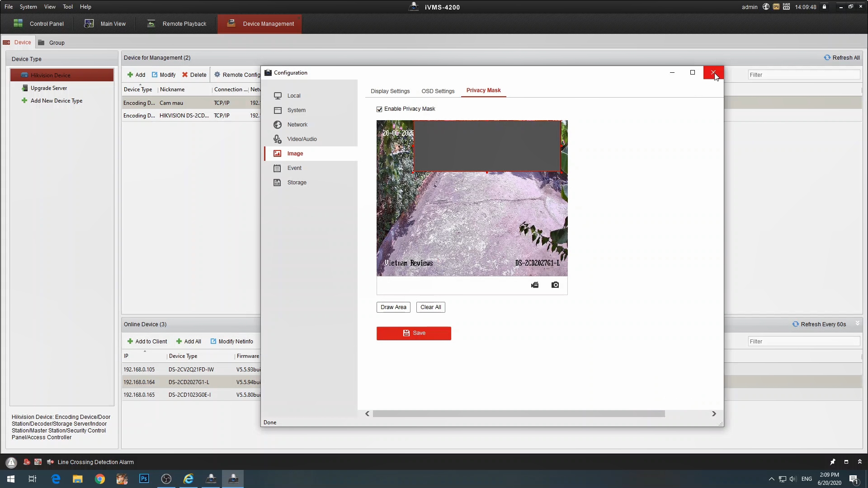868x488 pixels.
Task: Switch to the Display Settings tab
Action: [x=390, y=91]
